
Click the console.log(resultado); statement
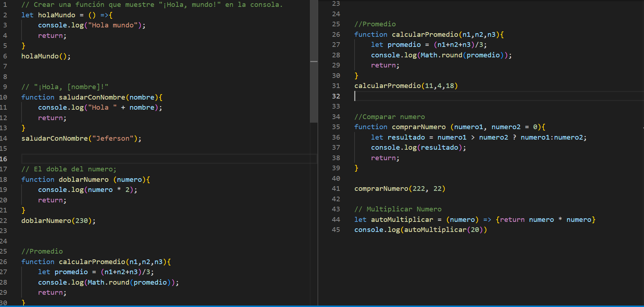tap(419, 148)
